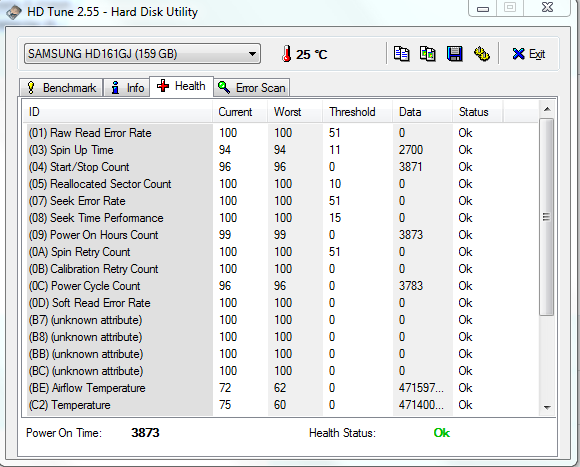
Task: Open the options tools icon
Action: [x=482, y=54]
